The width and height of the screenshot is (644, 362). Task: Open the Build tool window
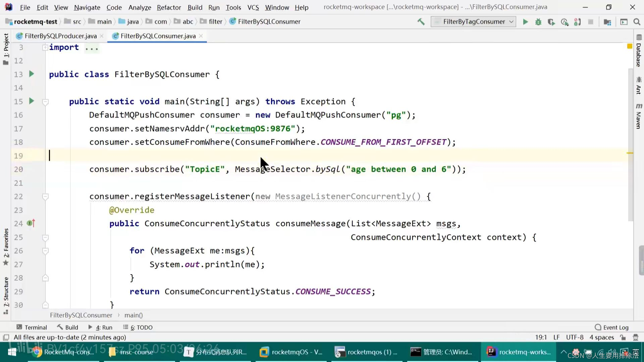click(x=67, y=327)
